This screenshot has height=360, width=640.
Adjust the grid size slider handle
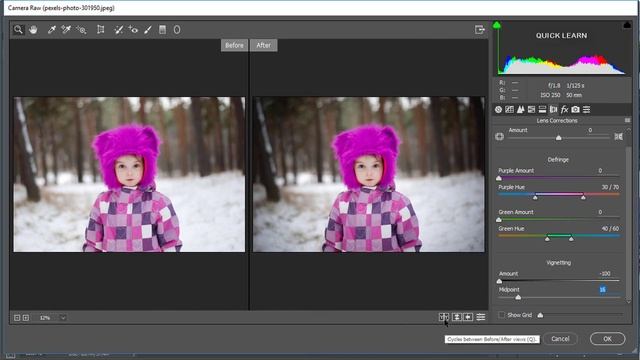point(540,315)
